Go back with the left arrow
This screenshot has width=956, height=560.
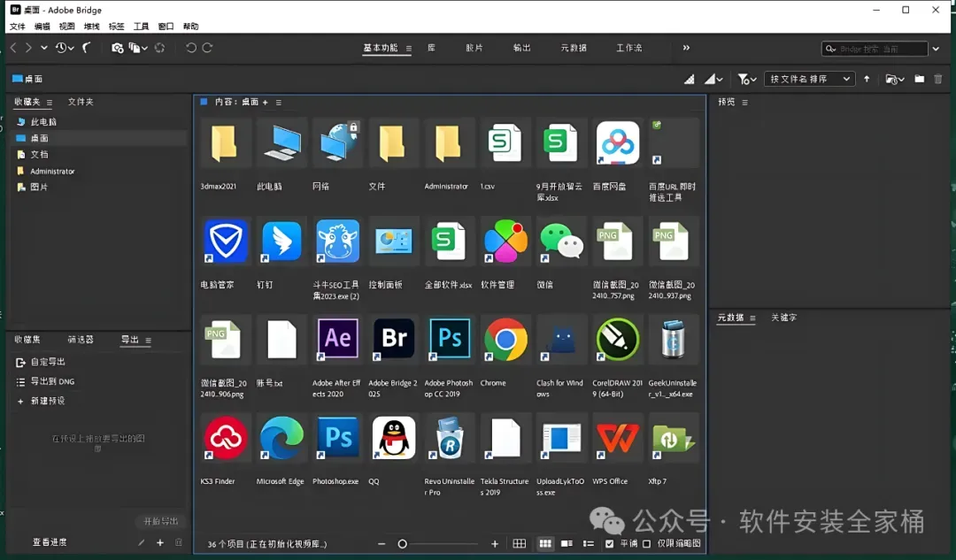tap(13, 48)
